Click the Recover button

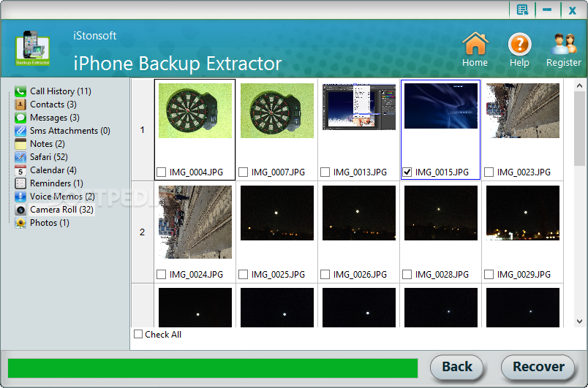coord(538,367)
